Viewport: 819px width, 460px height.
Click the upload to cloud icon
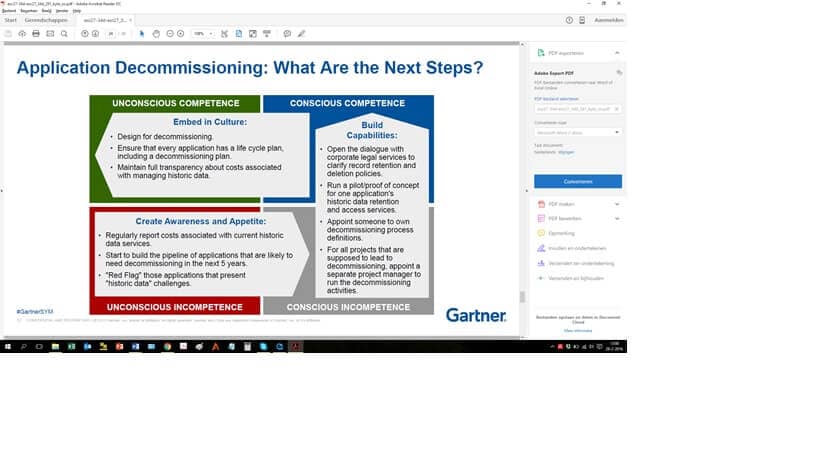[x=22, y=33]
